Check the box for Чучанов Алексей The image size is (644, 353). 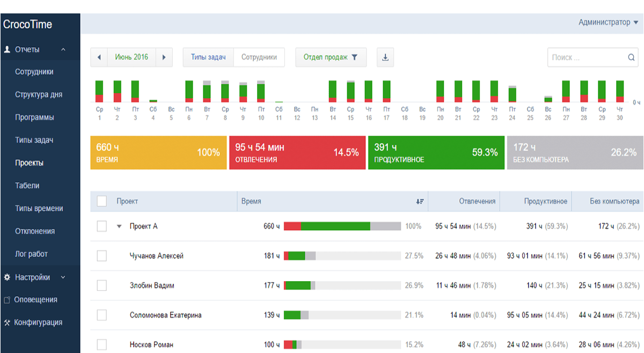(x=102, y=256)
